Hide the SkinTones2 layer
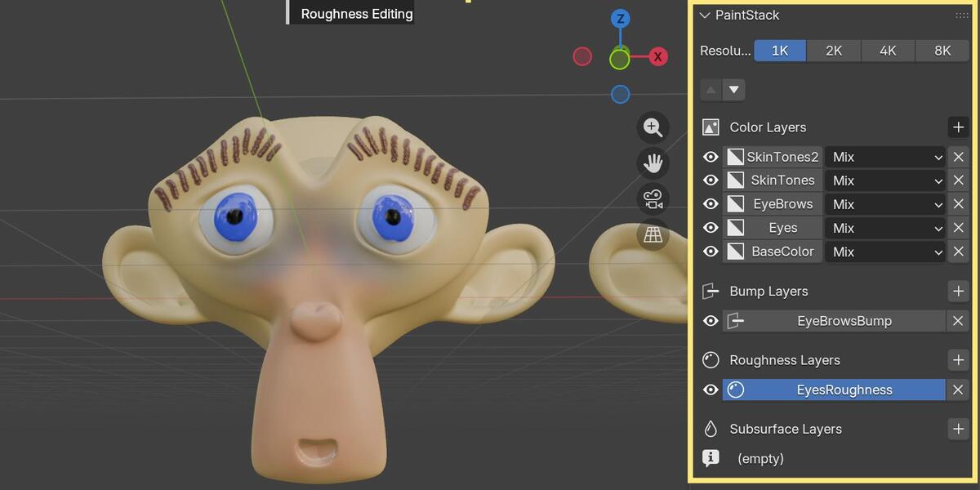This screenshot has height=490, width=980. [x=710, y=157]
